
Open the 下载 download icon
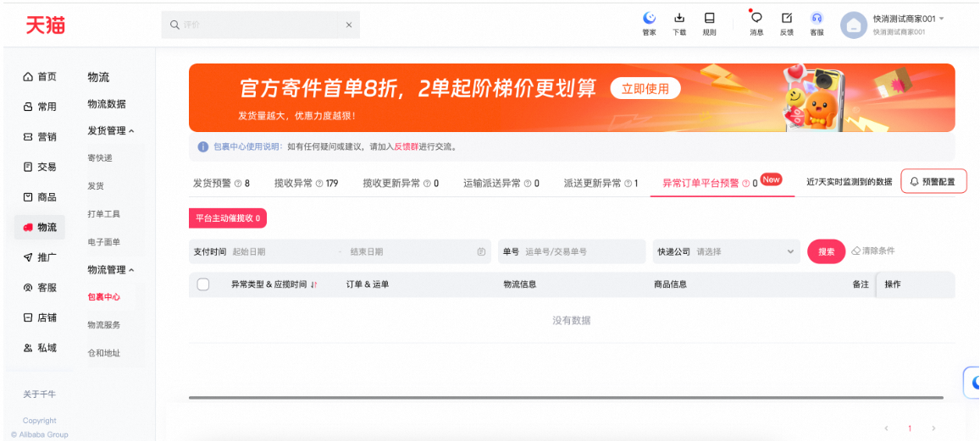(x=679, y=18)
